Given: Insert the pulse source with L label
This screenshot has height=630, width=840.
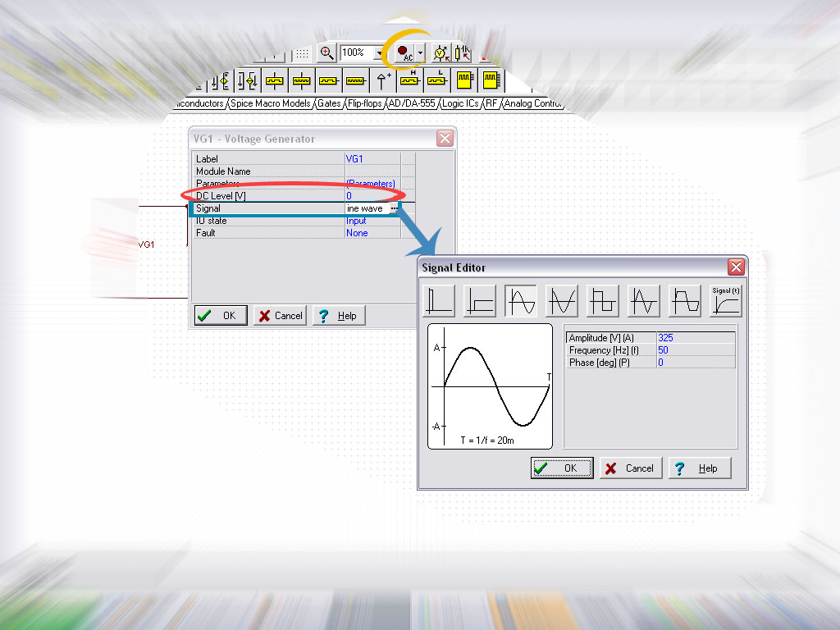Looking at the screenshot, I should coord(436,80).
